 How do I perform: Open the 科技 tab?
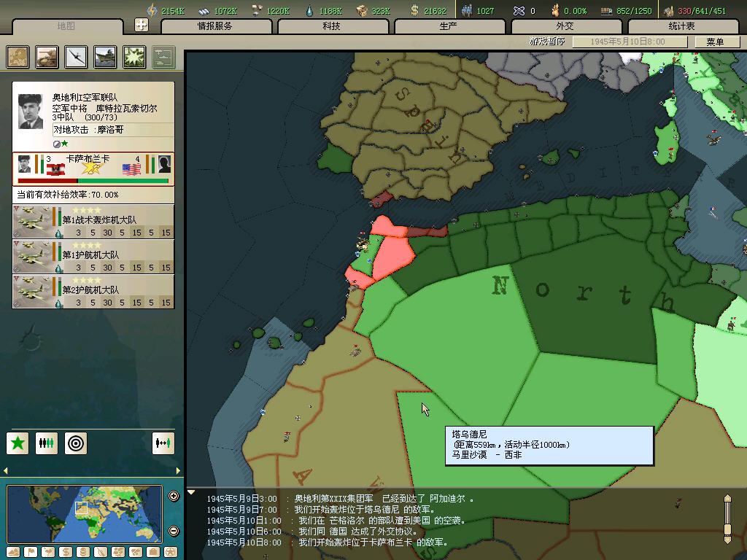point(332,26)
